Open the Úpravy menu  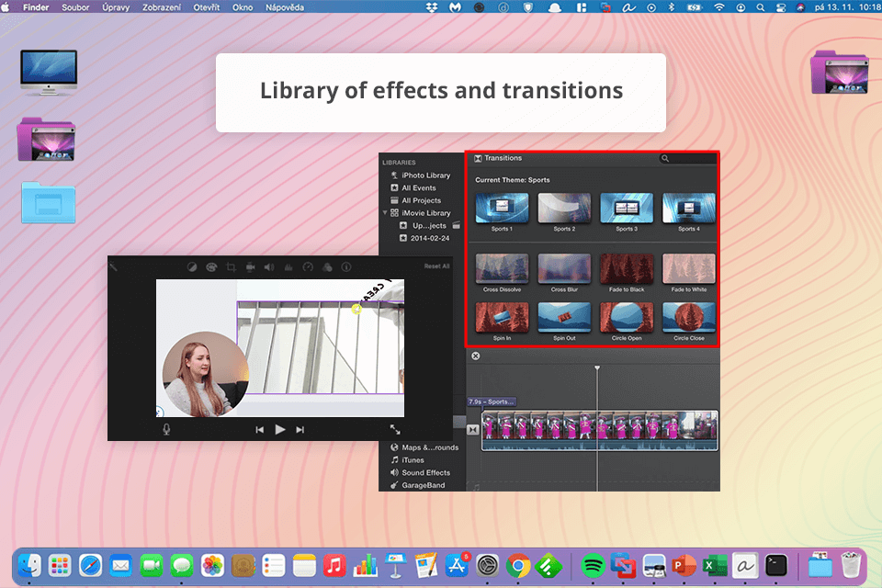pos(115,6)
